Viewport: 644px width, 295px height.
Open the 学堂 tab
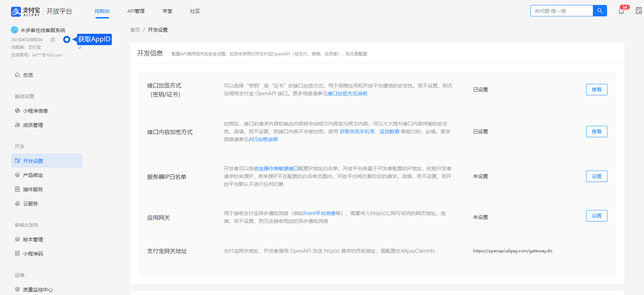[167, 11]
